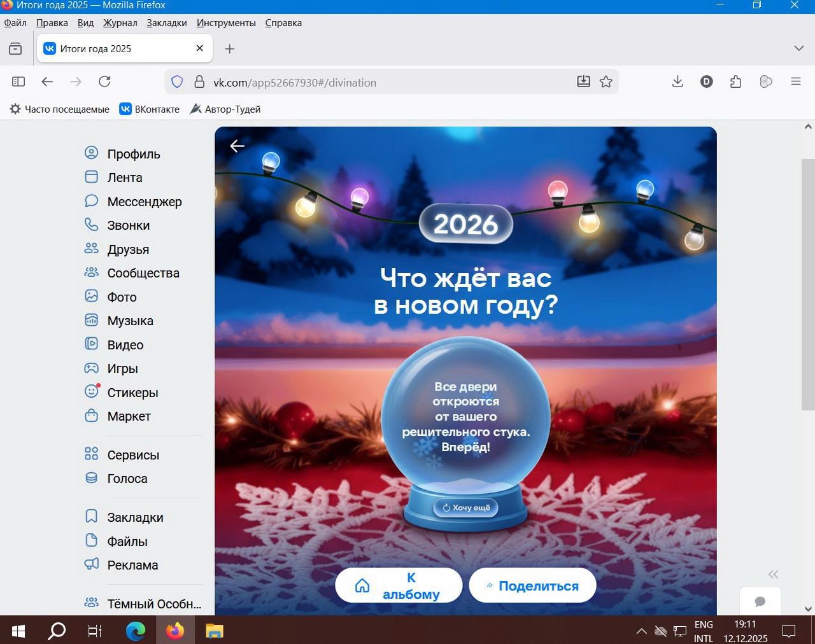Open the Stickers section with notification dot
This screenshot has height=644, width=815.
(x=132, y=393)
